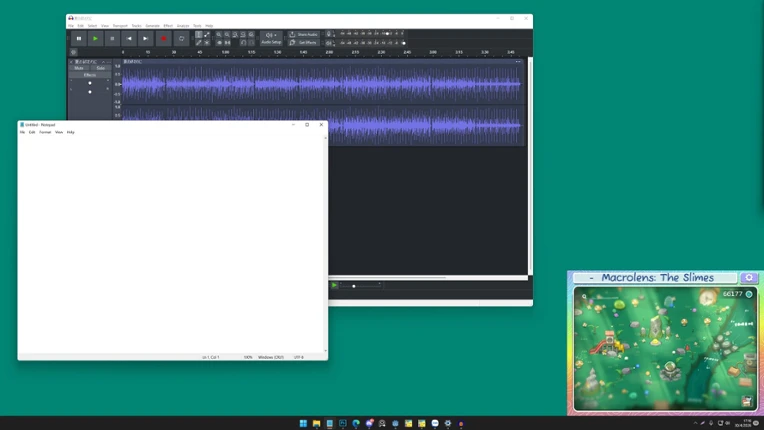Click the Skip to Start button

[x=129, y=38]
